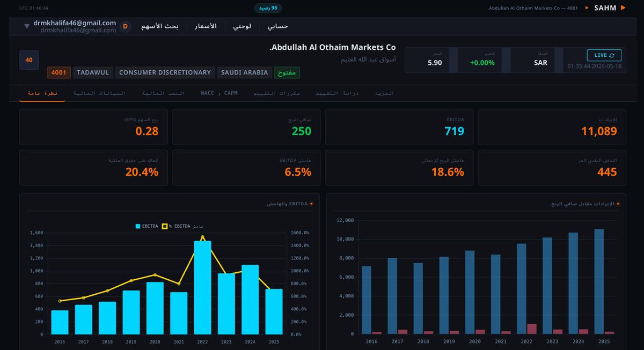Click the الإيرادات مقابل صافي الربح chart title
The width and height of the screenshot is (644, 350).
tap(583, 204)
